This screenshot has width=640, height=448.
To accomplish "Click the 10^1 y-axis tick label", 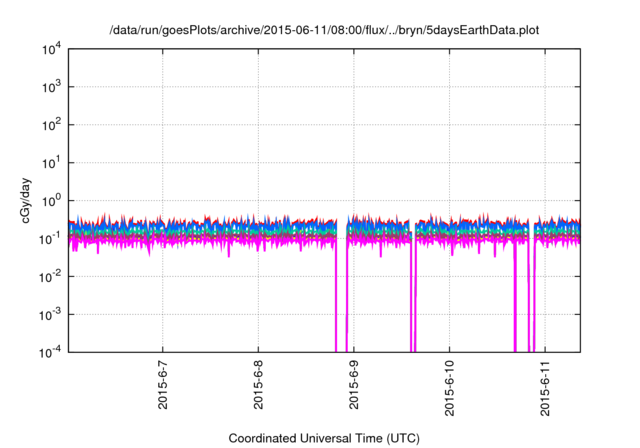I will [51, 163].
